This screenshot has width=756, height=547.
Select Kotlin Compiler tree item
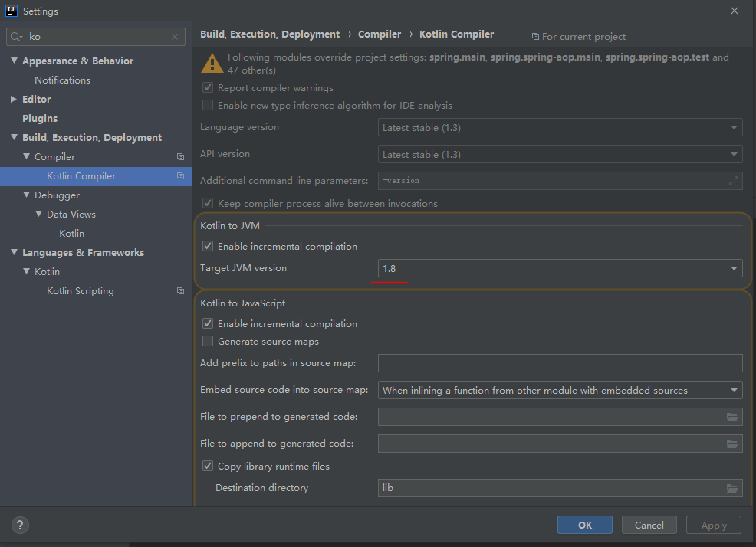pyautogui.click(x=96, y=176)
